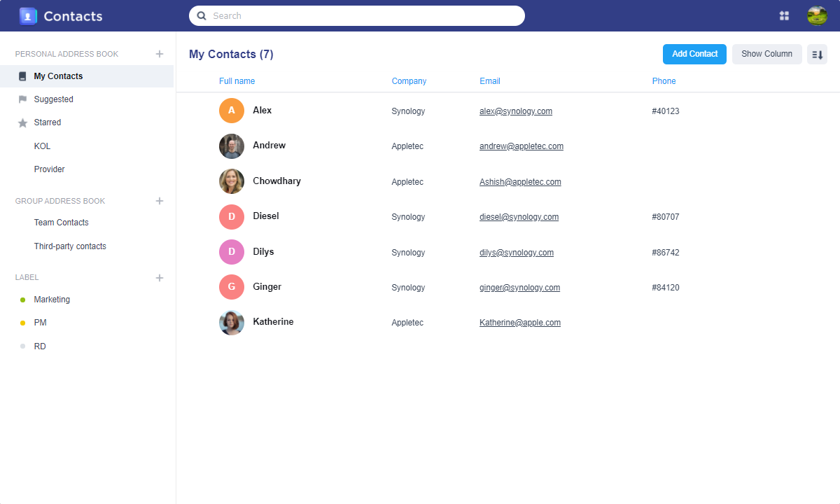This screenshot has height=504, width=840.
Task: Switch to Team Contacts
Action: coord(61,222)
